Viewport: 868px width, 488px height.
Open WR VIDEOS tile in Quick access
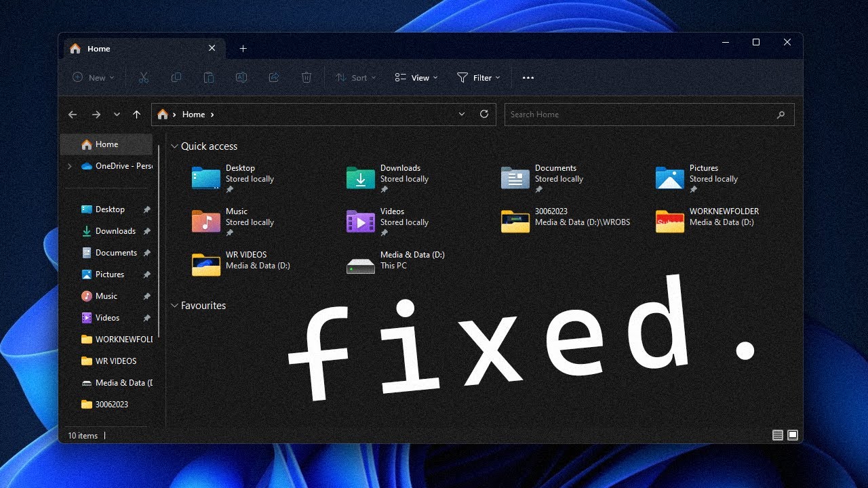point(241,264)
